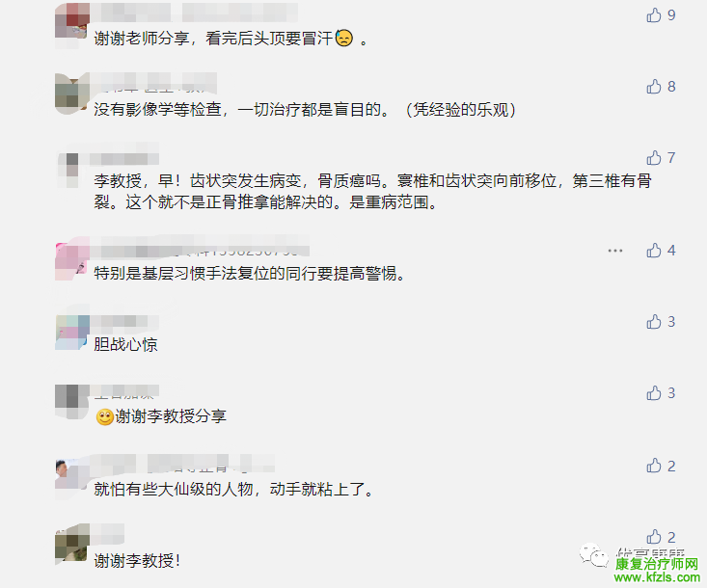
Task: Like the 大仙级的人物 comment with 2 likes
Action: (x=654, y=466)
